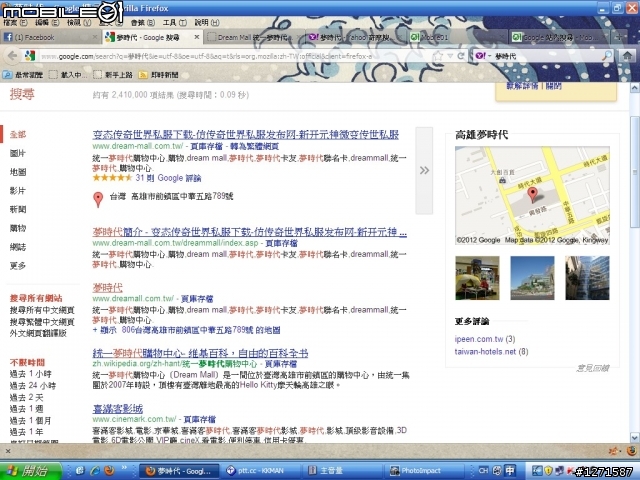Click the Internet Explorer quick launch icon
Viewport: 640px width, 480px height.
[x=95, y=471]
